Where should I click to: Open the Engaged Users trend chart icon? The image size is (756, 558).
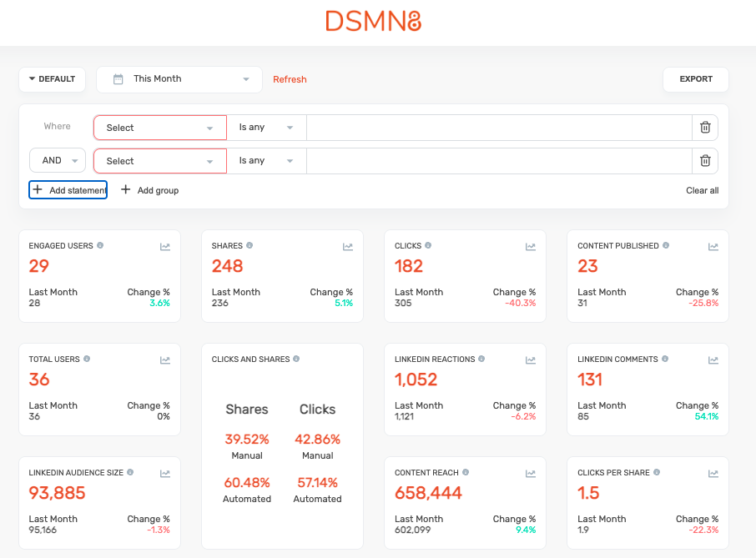tap(165, 247)
